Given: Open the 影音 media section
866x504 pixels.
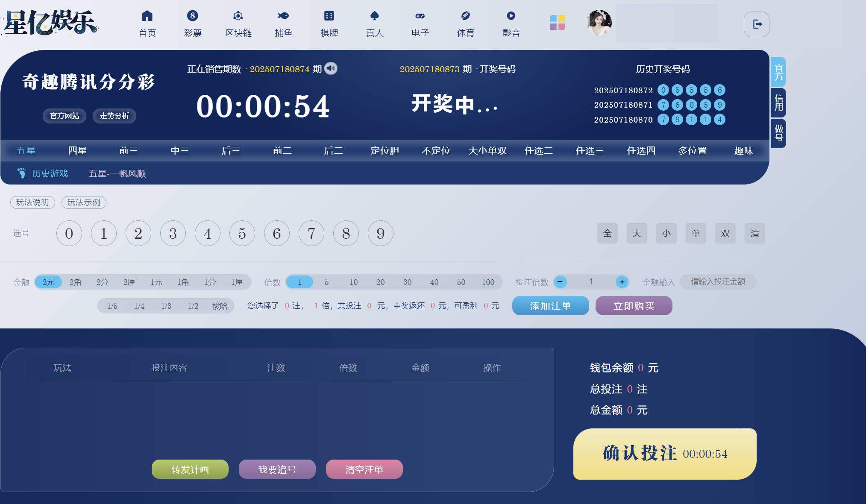Looking at the screenshot, I should pos(511,23).
